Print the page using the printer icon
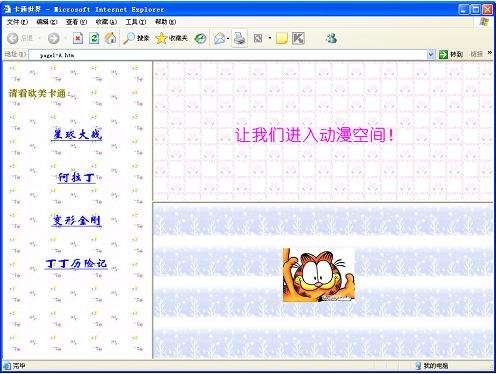Viewport: 496px width, 374px height. (240, 39)
